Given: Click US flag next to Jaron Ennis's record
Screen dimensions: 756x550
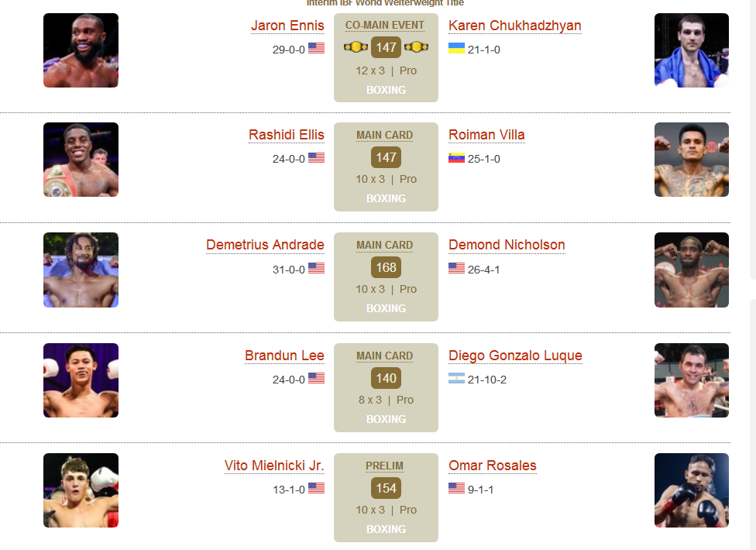Looking at the screenshot, I should coord(316,49).
